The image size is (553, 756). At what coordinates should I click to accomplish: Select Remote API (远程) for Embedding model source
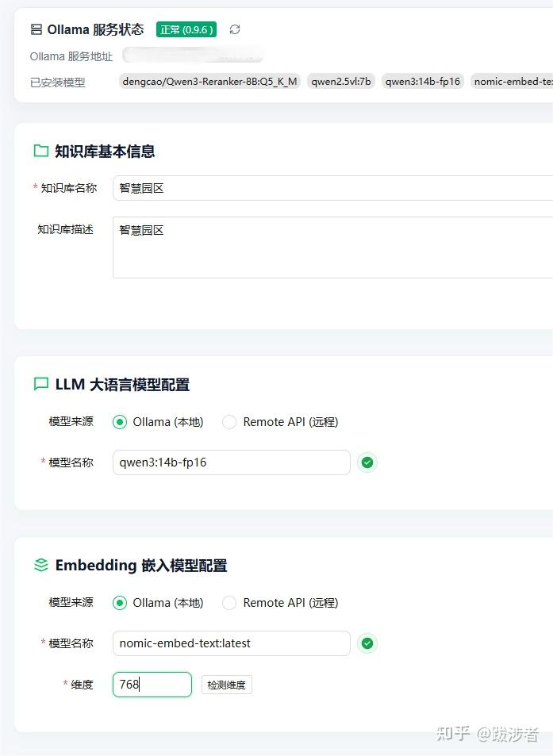click(x=230, y=603)
